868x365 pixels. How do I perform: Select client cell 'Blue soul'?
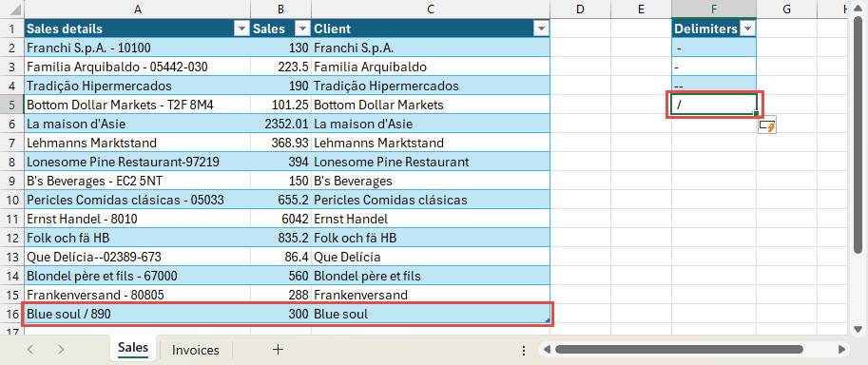[431, 314]
